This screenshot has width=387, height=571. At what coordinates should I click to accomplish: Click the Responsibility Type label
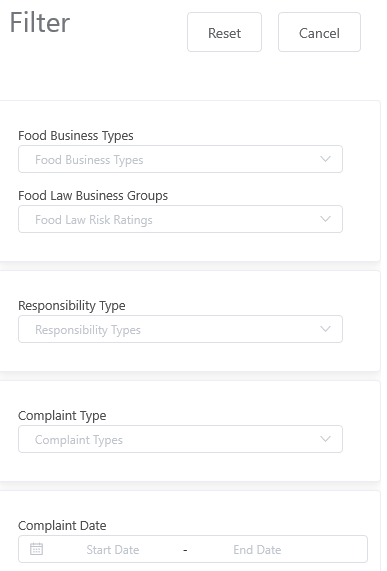coord(72,306)
